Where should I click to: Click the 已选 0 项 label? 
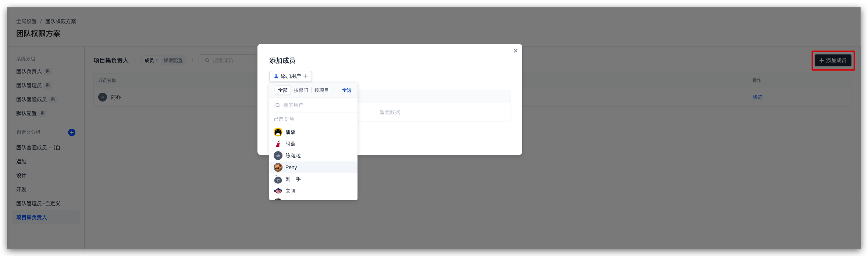tap(284, 119)
